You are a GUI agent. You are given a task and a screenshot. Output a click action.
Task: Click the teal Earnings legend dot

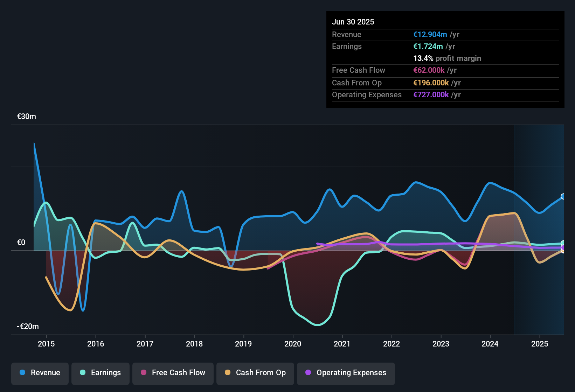point(83,373)
